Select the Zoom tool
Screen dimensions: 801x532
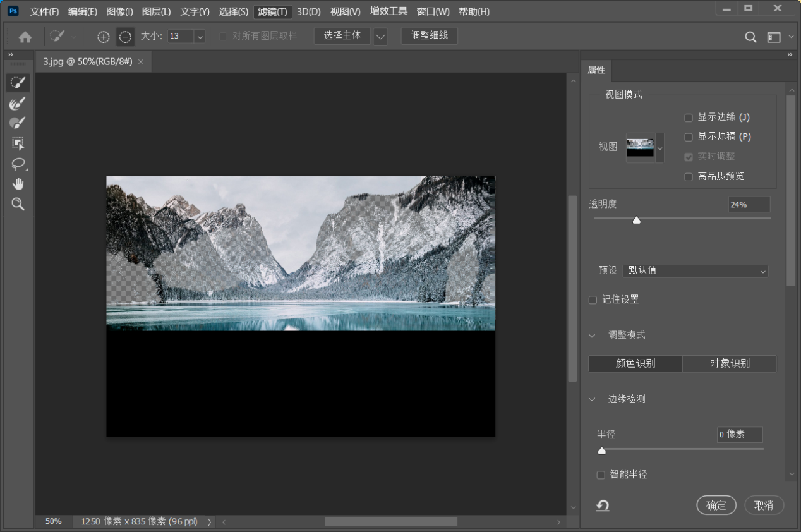[x=18, y=204]
